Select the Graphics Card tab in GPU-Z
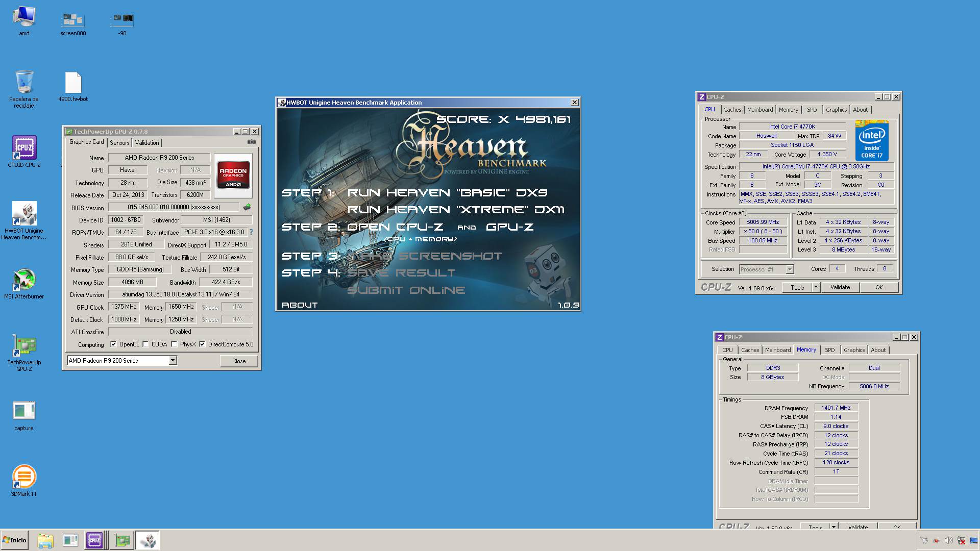 87,142
